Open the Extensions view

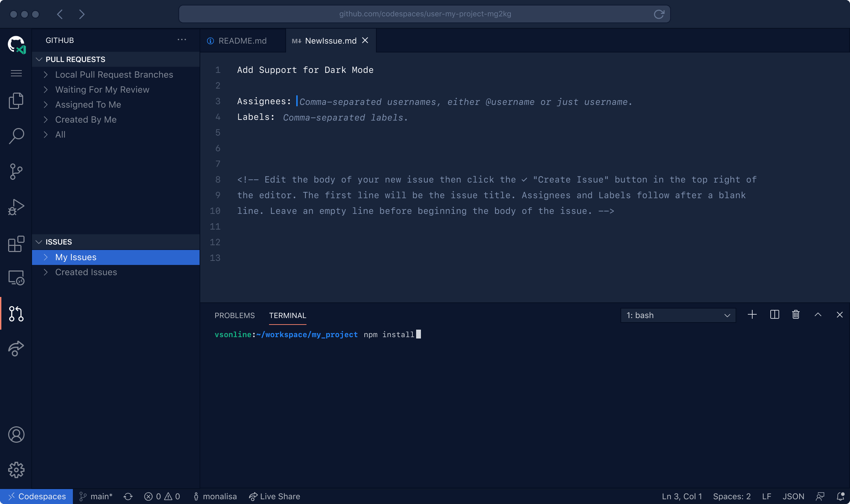[16, 244]
